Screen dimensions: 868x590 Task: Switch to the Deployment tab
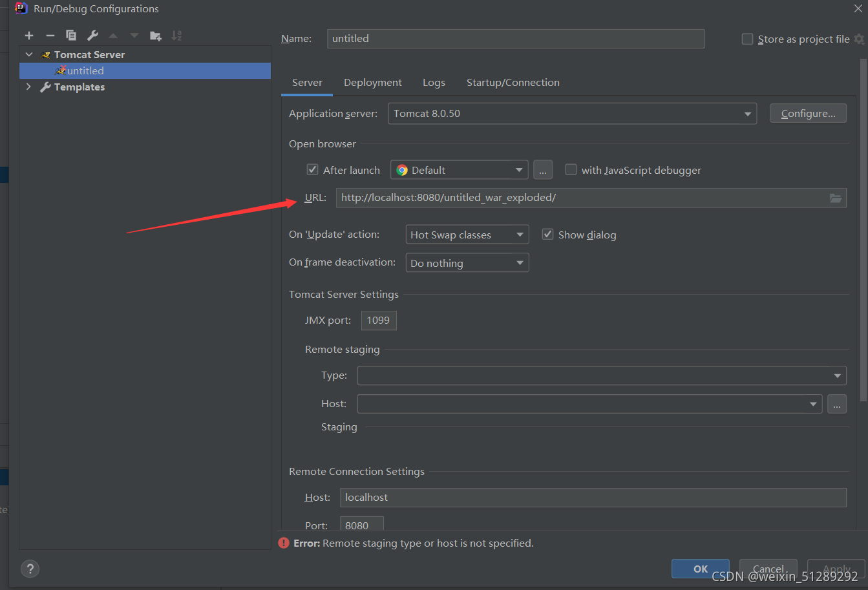pos(373,83)
